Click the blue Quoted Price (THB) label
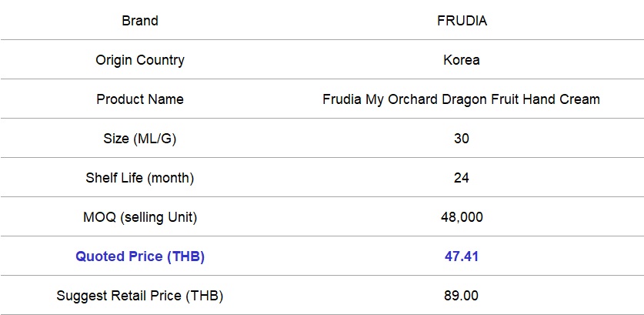The width and height of the screenshot is (644, 315). pos(140,256)
